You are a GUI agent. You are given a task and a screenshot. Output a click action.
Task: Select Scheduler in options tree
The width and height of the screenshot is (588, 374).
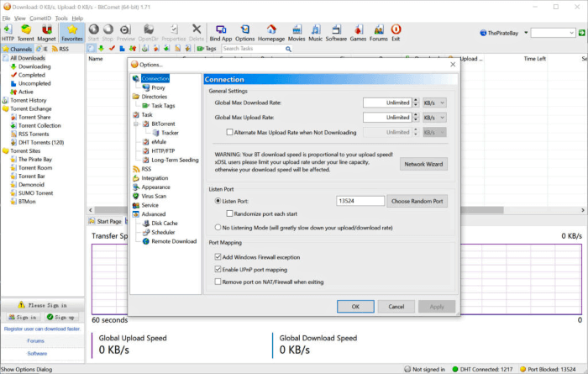(x=163, y=232)
